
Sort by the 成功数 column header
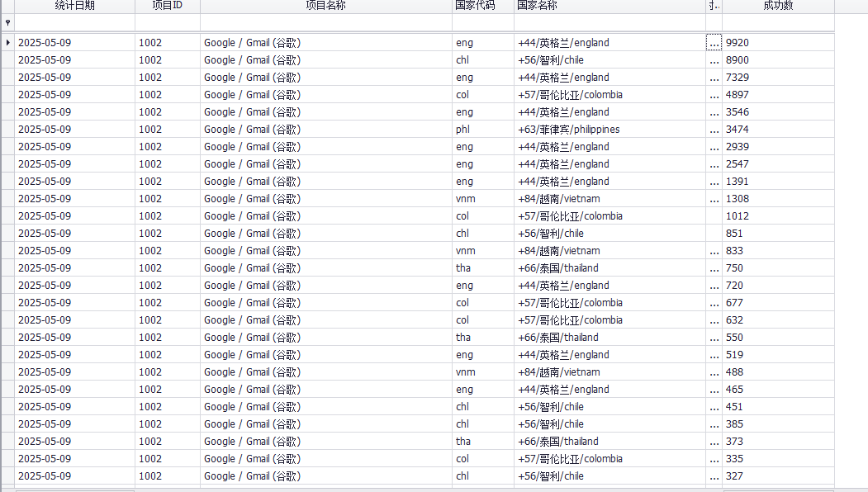coord(778,6)
